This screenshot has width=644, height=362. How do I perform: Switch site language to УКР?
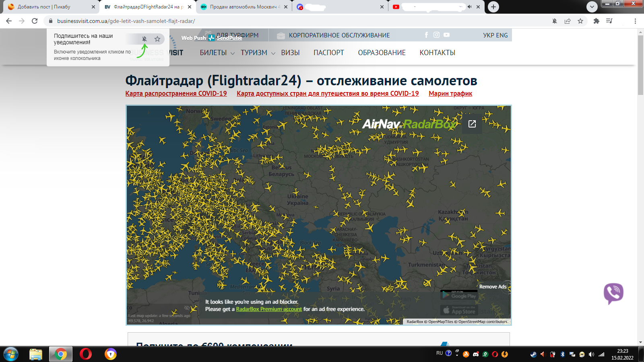(489, 35)
